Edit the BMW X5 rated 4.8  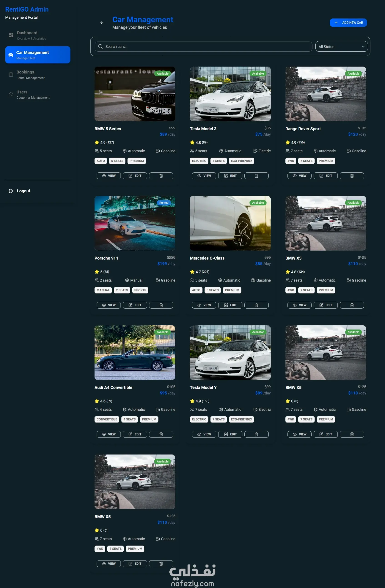[326, 305]
